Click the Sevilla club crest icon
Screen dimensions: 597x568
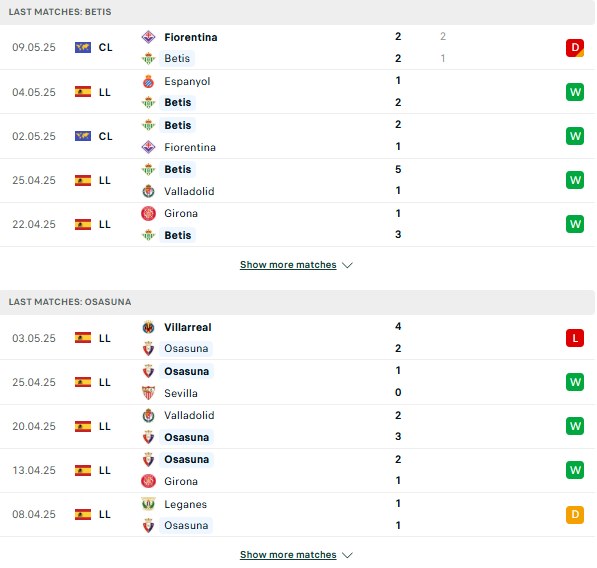pos(148,393)
